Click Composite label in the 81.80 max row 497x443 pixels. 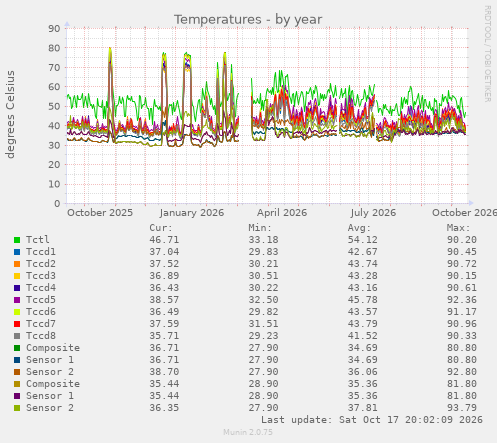pyautogui.click(x=53, y=384)
